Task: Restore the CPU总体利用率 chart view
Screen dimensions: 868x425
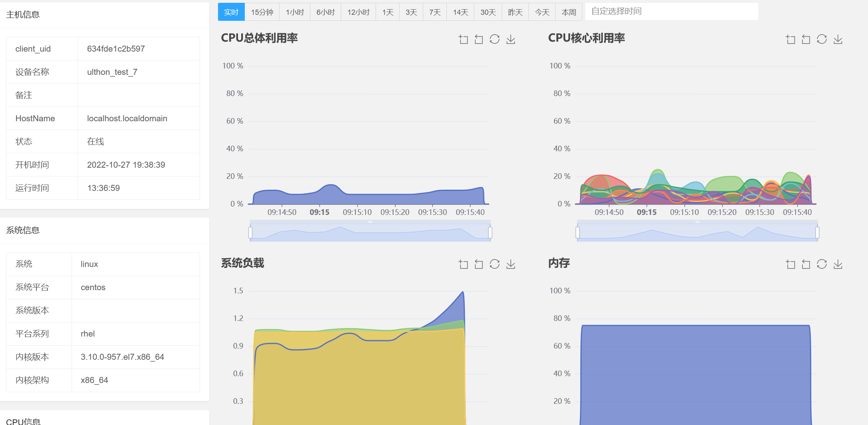Action: tap(495, 39)
